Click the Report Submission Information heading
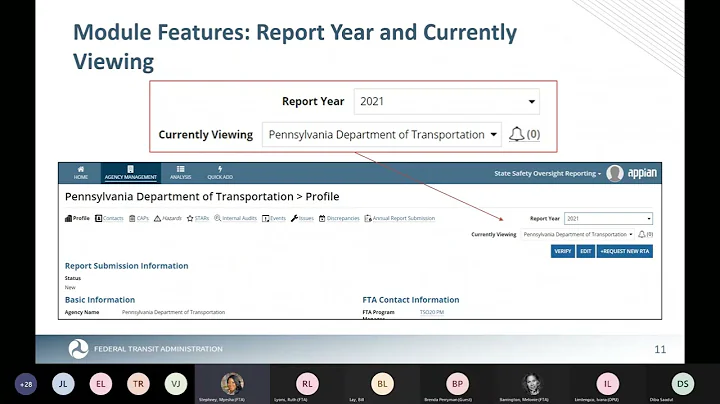 (x=126, y=266)
